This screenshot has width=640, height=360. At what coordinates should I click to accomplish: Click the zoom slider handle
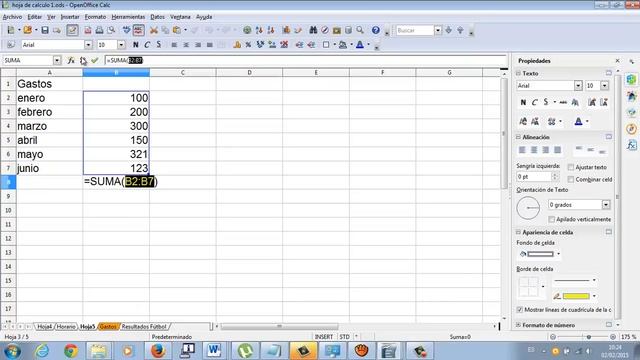[x=589, y=337]
